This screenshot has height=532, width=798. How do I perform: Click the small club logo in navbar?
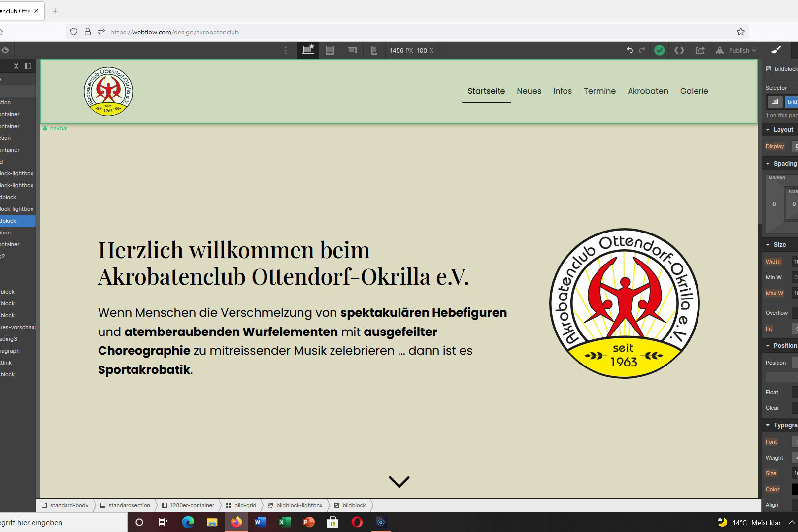pyautogui.click(x=108, y=92)
